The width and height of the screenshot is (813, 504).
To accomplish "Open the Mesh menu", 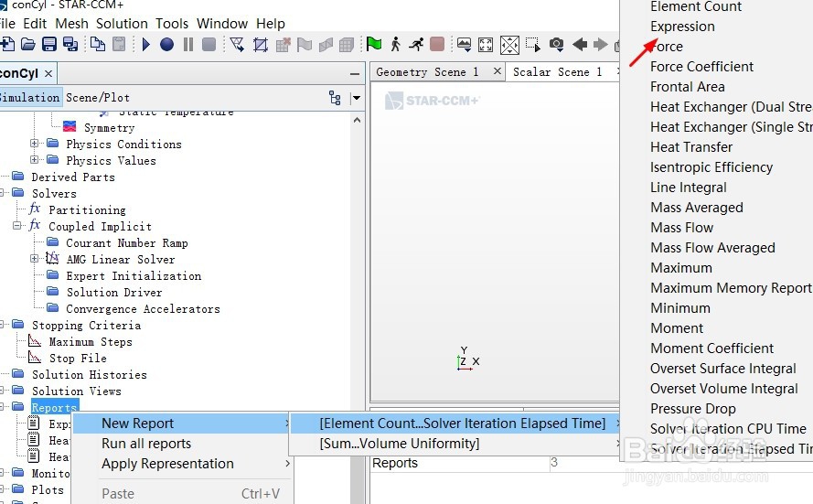I will (71, 24).
